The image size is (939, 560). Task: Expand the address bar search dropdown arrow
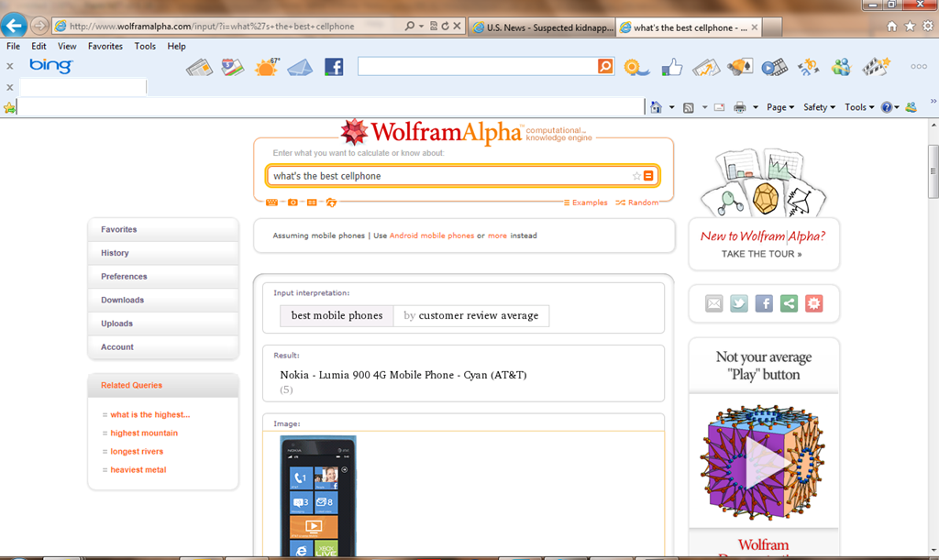click(421, 27)
